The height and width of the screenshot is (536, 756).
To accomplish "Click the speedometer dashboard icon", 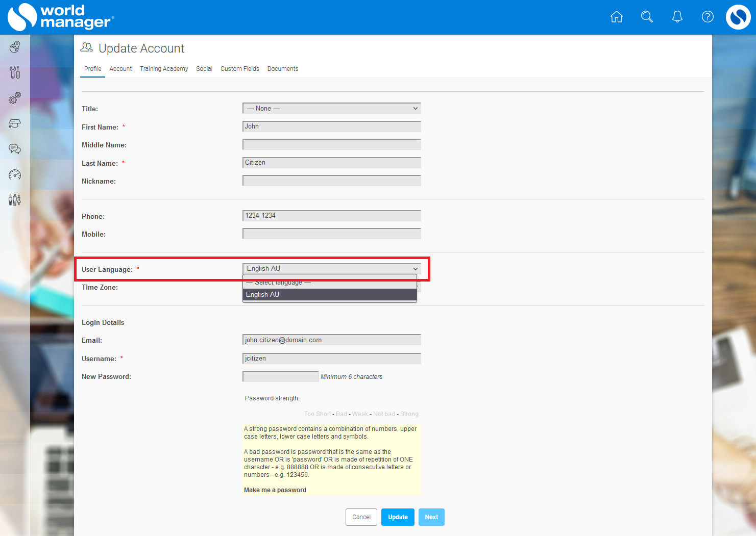I will tap(15, 174).
